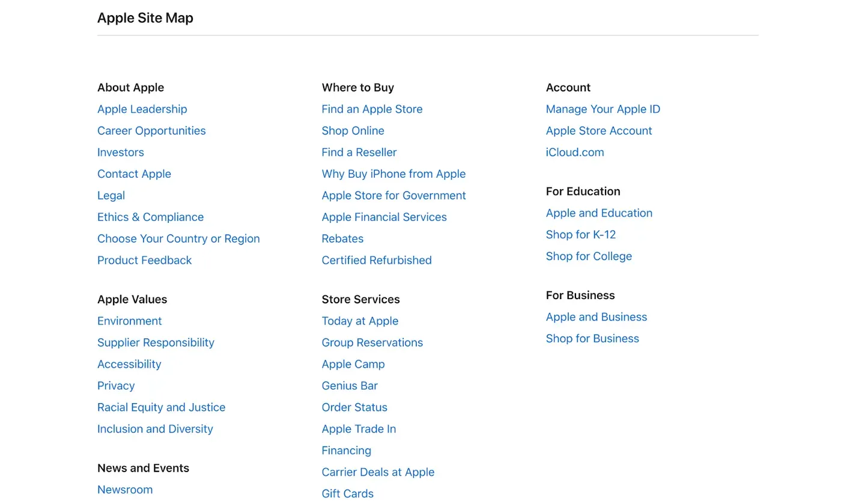The height and width of the screenshot is (504, 841).
Task: Click the Apple Camp link
Action: 353,364
